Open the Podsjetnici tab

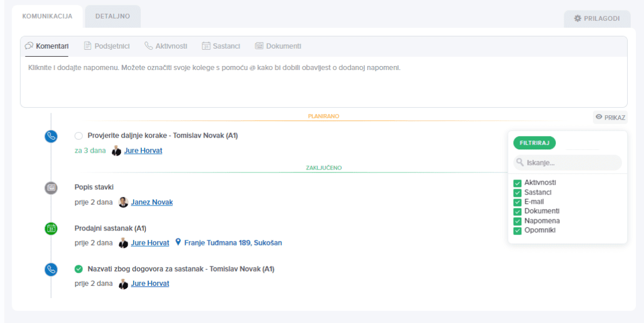point(107,46)
